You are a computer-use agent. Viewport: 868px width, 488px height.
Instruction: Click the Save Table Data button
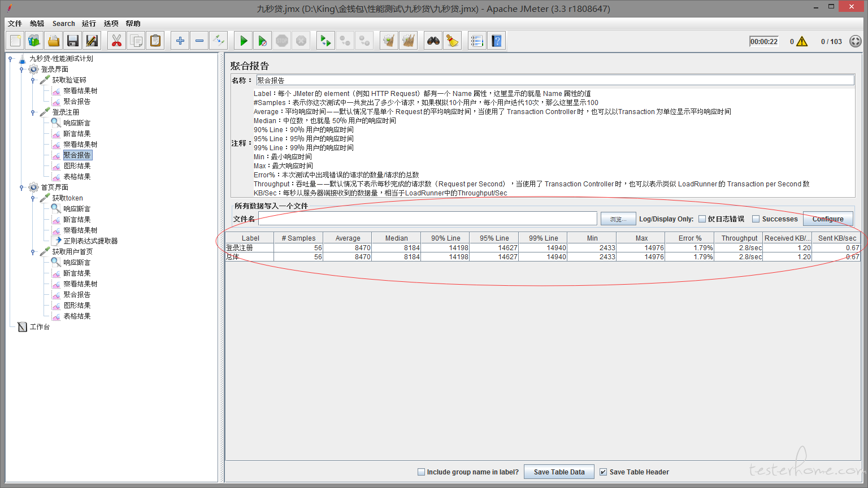(x=559, y=472)
